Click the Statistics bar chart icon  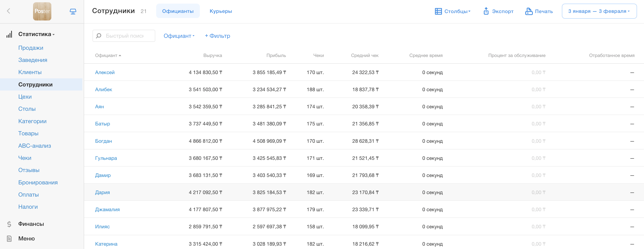[x=9, y=34]
